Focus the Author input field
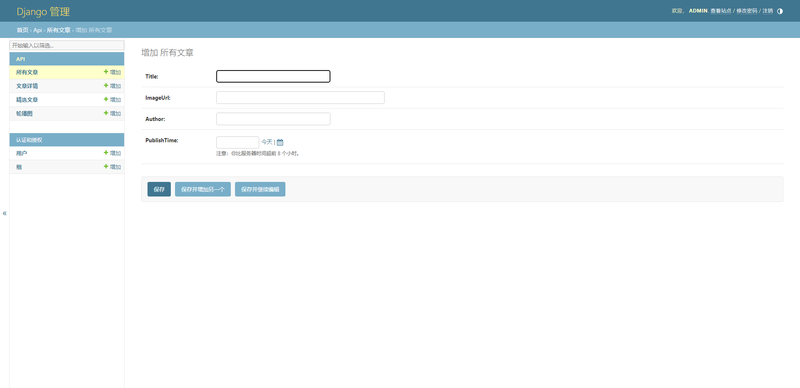This screenshot has width=800, height=388. point(273,119)
